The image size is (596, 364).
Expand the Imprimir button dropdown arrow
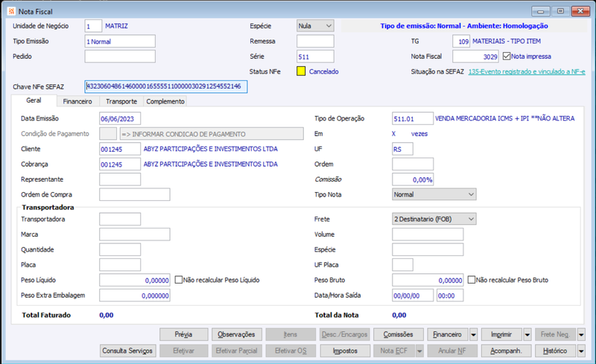(x=527, y=334)
